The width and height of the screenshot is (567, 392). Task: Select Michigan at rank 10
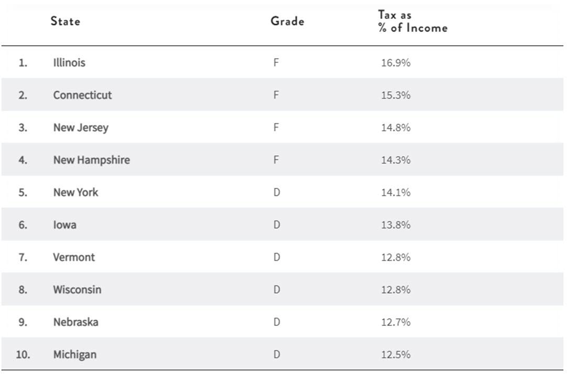[x=74, y=355]
